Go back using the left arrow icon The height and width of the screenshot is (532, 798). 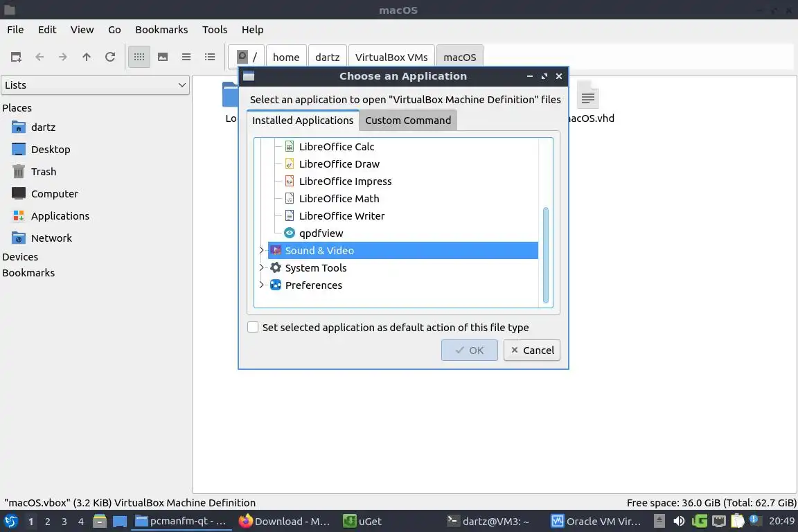(39, 57)
